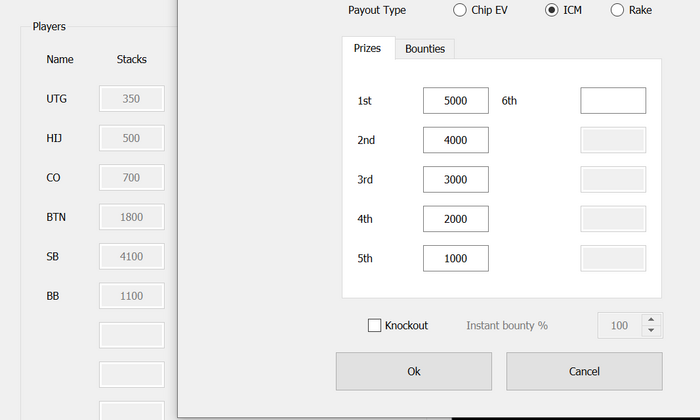
Task: Click the 4th prize input field
Action: tap(455, 218)
